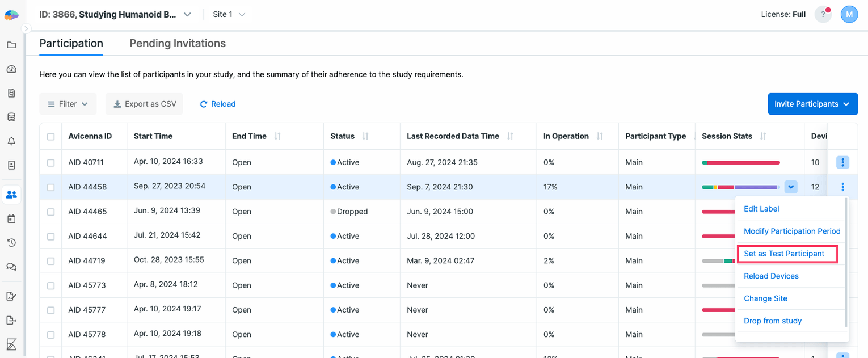Click the Reload link
This screenshot has height=358, width=868.
[x=218, y=104]
